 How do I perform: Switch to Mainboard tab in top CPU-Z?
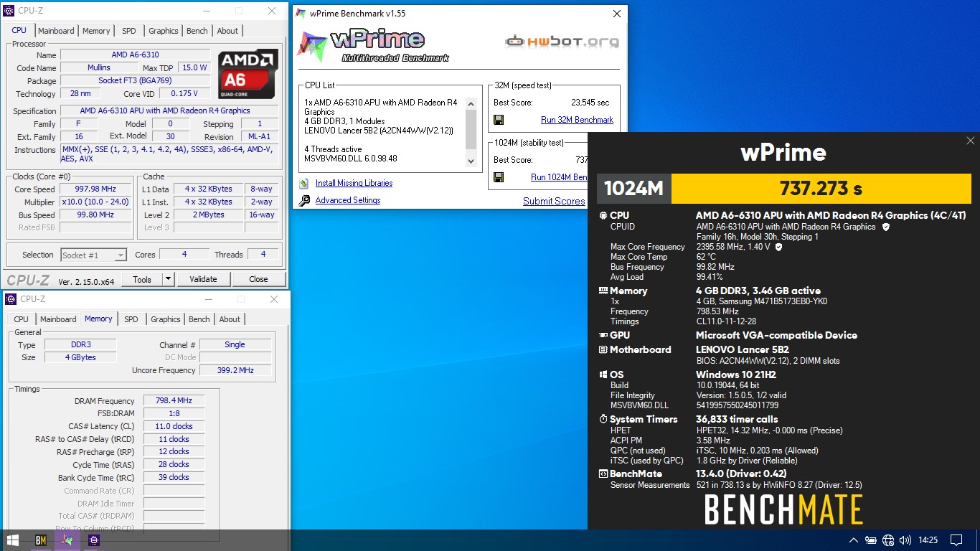(56, 31)
